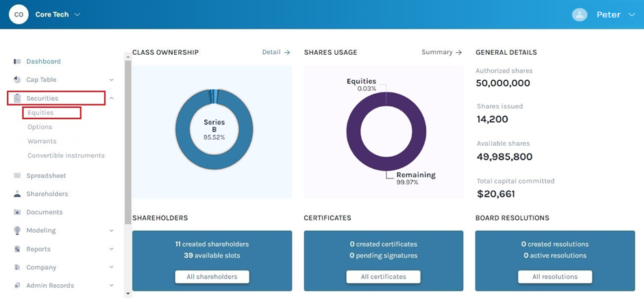Click the 0 created resolutions text
This screenshot has width=644, height=302.
pyautogui.click(x=555, y=244)
